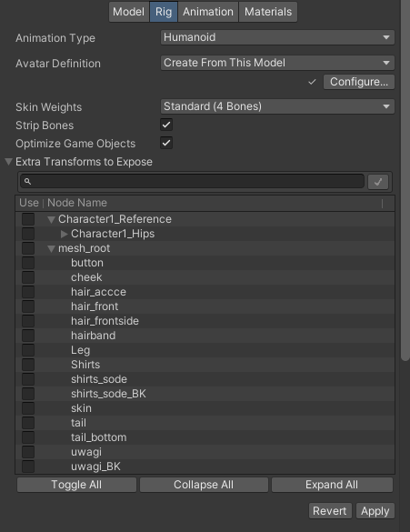
Task: Switch to the Model tab
Action: (129, 12)
